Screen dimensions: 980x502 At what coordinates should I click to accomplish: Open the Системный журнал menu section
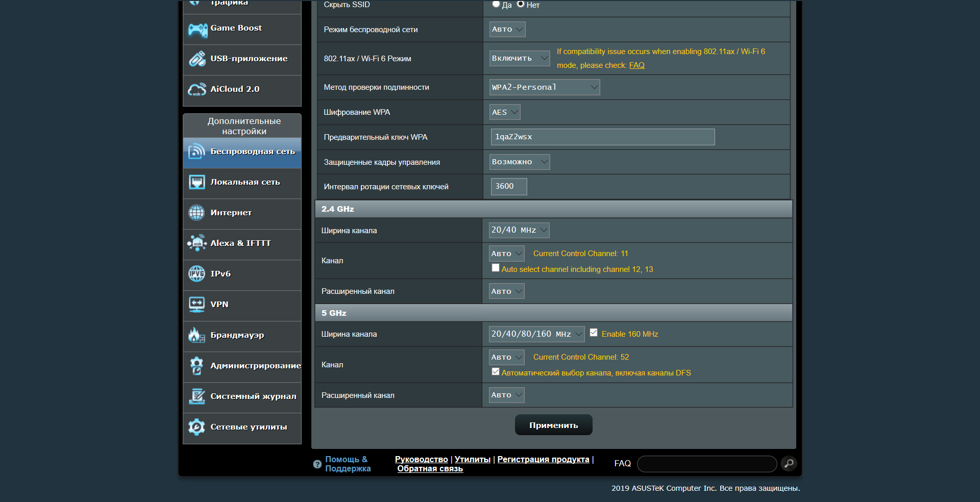[242, 397]
